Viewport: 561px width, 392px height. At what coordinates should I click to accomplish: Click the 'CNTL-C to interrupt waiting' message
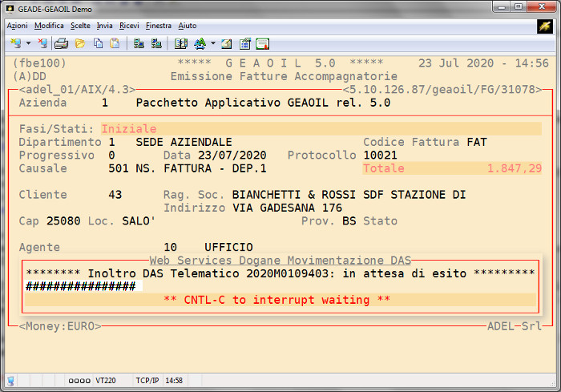tap(277, 300)
